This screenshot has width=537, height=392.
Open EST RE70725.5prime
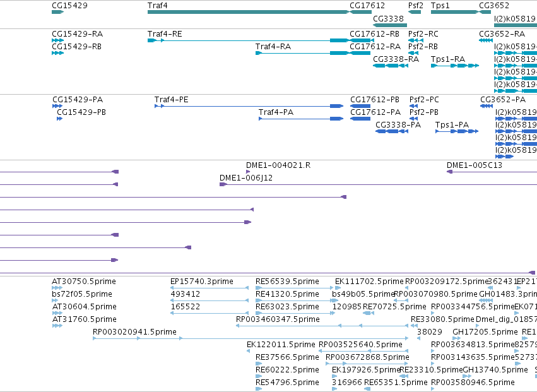tap(368, 313)
